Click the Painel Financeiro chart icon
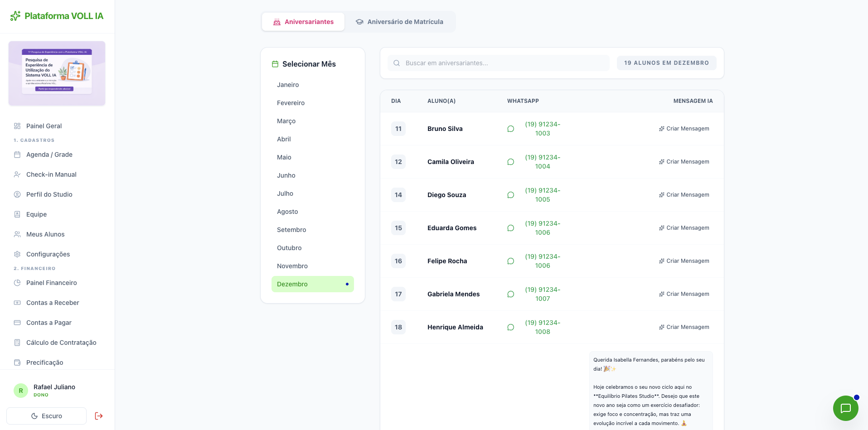The height and width of the screenshot is (430, 868). 17,283
